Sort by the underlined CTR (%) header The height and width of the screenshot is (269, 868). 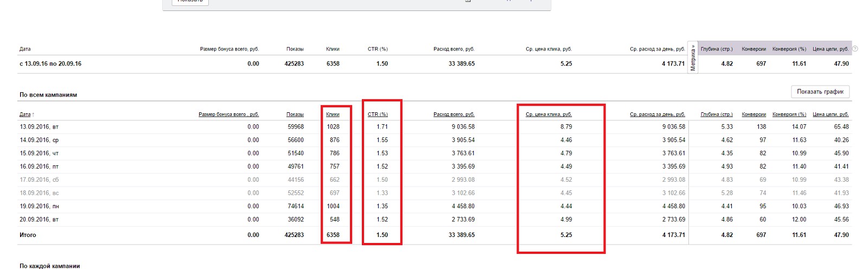point(378,114)
